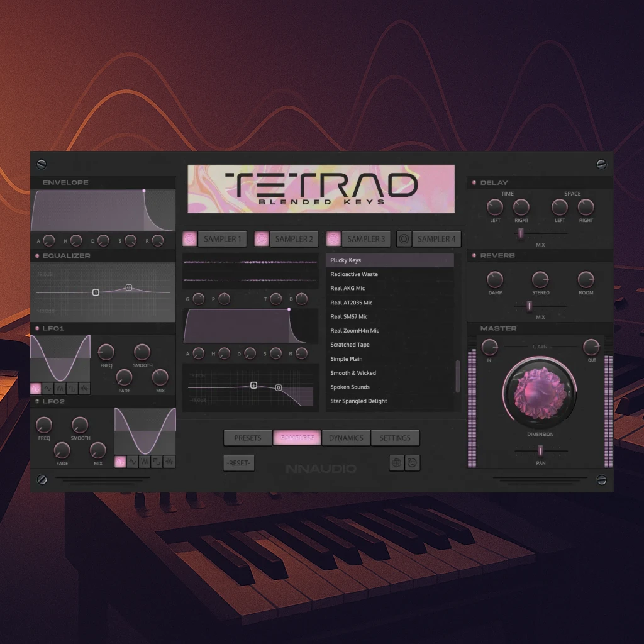
Task: Click Reverb DAMP knob
Action: pos(495,280)
